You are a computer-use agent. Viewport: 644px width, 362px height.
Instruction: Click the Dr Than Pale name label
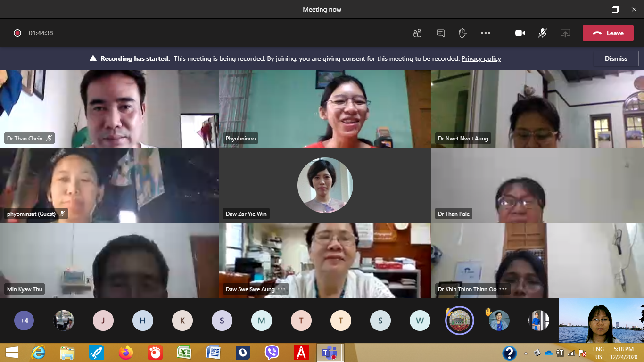(454, 214)
